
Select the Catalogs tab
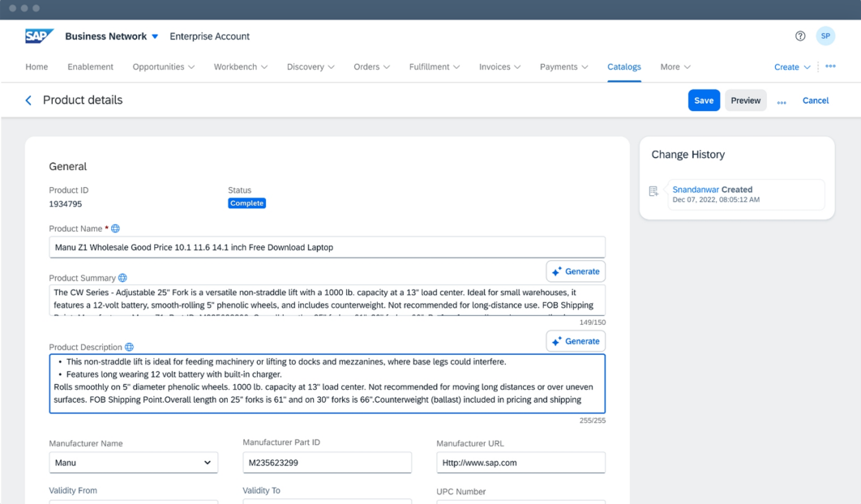[x=623, y=67]
